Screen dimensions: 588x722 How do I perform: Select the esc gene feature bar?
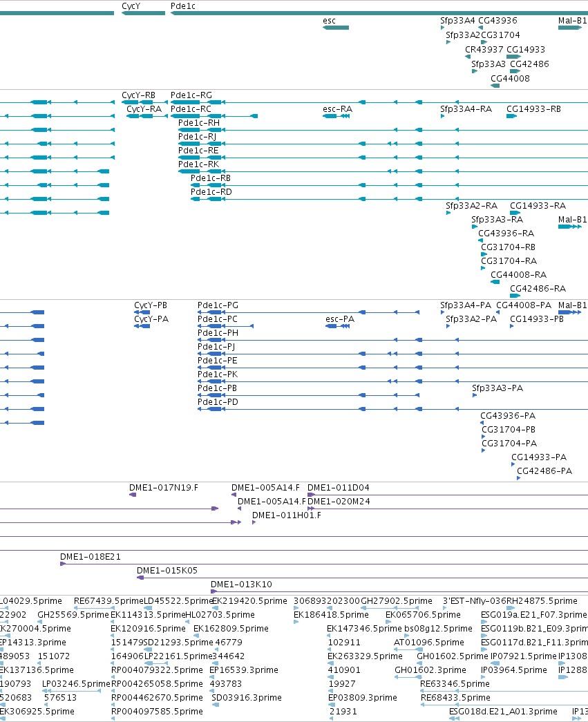click(336, 28)
